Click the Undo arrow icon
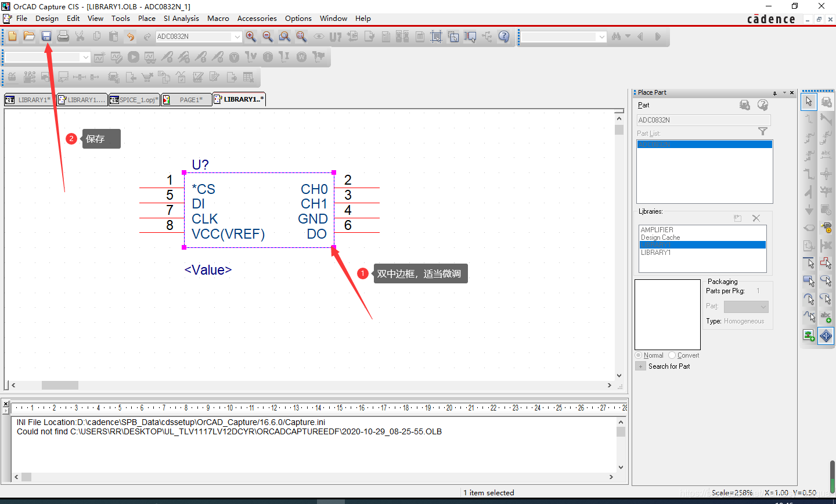Viewport: 836px width, 504px height. (131, 37)
